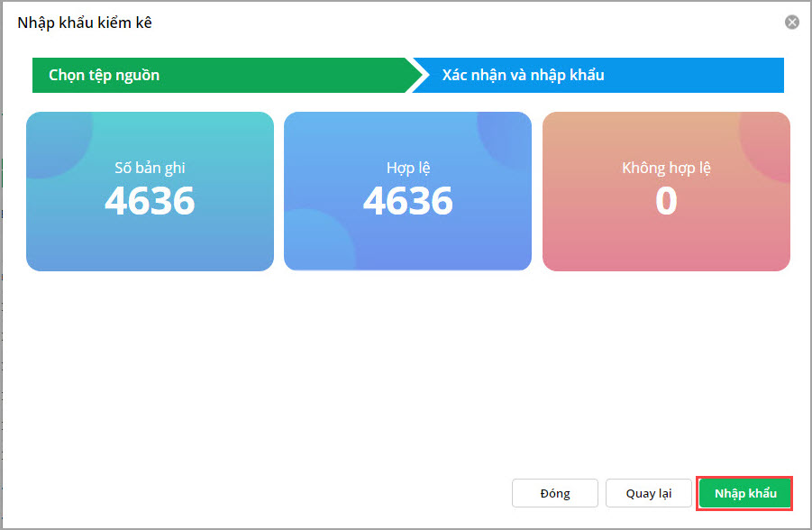Click the green Nhập khẩu button

[745, 493]
